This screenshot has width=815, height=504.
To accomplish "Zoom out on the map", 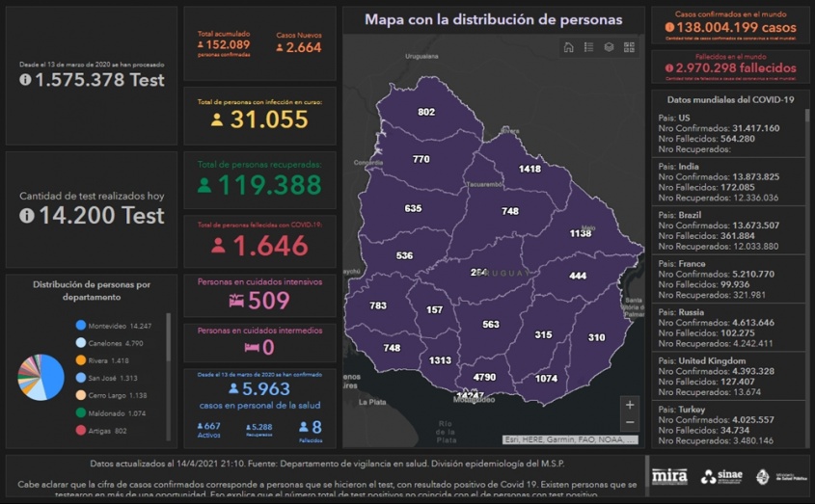I will pos(630,423).
